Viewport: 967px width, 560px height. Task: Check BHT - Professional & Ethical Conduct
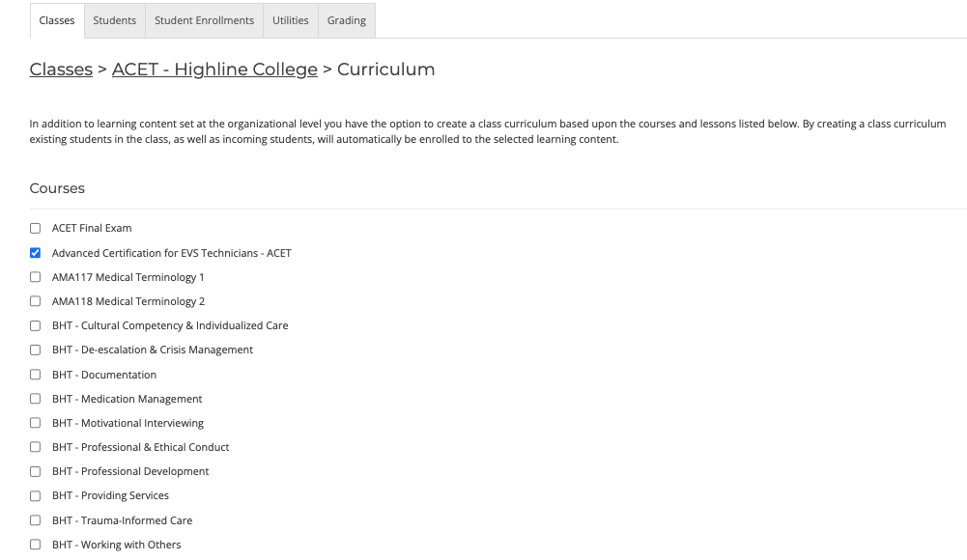(x=35, y=447)
